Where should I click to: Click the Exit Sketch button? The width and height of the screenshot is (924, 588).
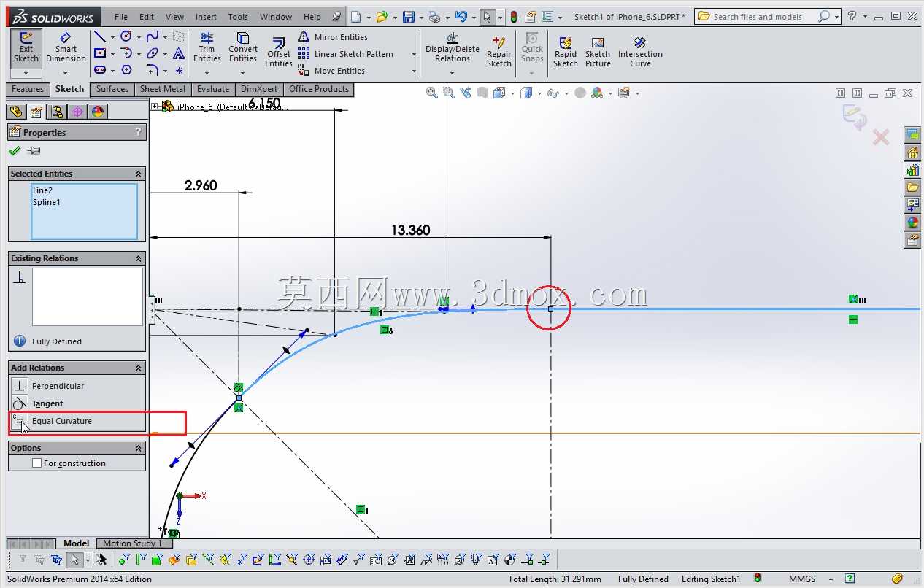(x=26, y=48)
